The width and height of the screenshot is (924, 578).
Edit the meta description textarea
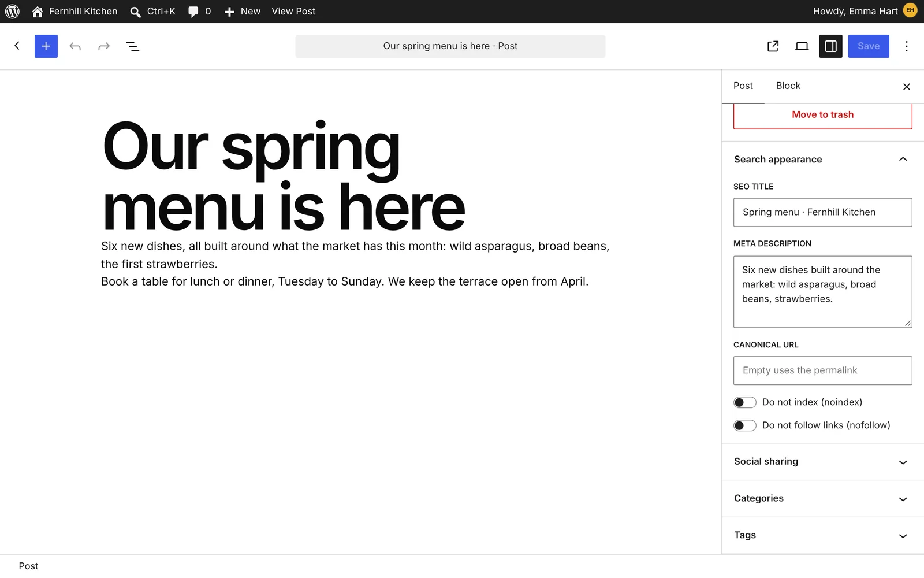click(x=823, y=292)
